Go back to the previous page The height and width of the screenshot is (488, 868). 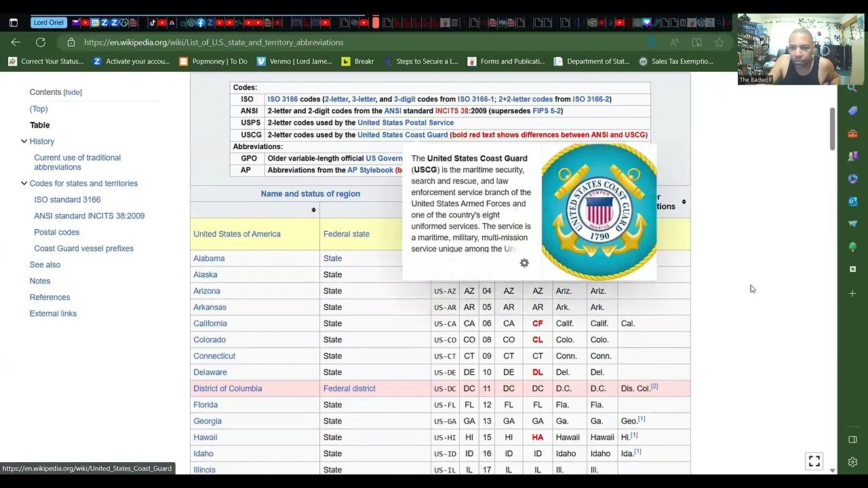click(x=16, y=42)
